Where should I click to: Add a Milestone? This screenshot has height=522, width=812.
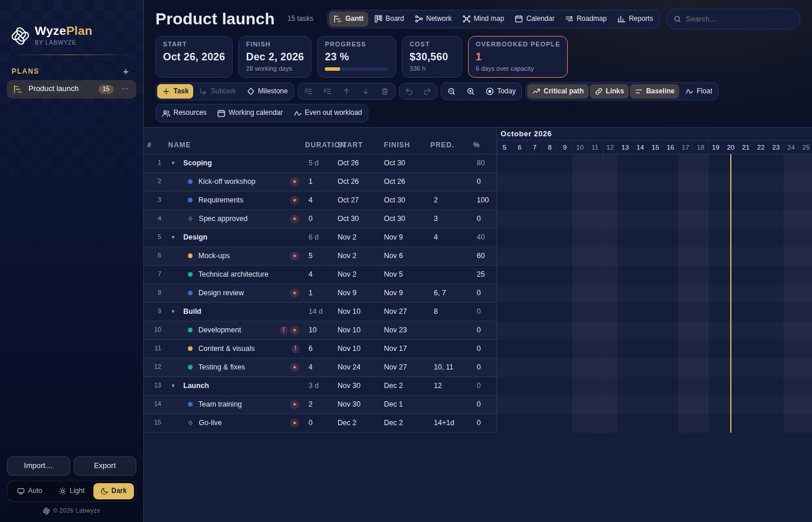[x=267, y=92]
